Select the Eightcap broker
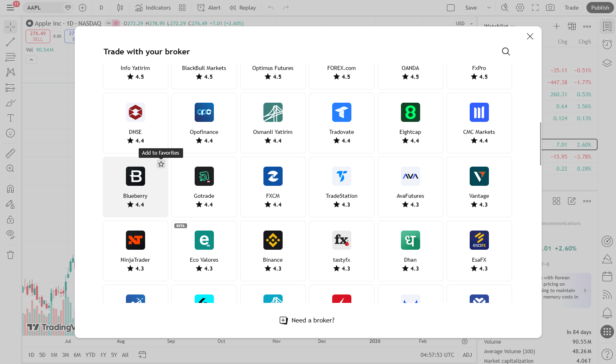 411,123
